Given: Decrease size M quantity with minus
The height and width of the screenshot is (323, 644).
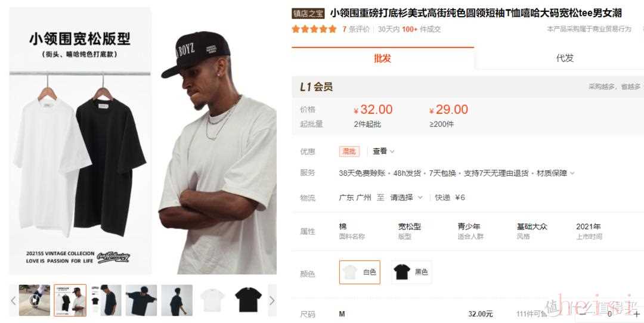Looking at the screenshot, I should pos(583,314).
